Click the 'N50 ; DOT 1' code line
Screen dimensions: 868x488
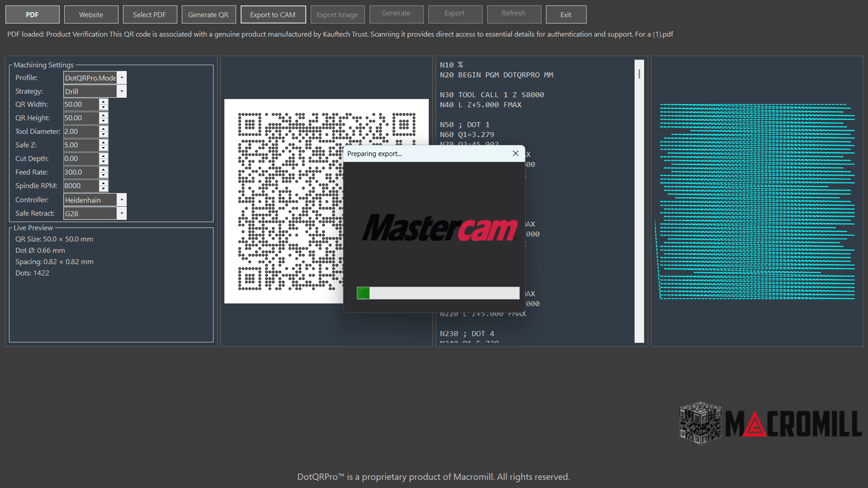click(x=465, y=124)
